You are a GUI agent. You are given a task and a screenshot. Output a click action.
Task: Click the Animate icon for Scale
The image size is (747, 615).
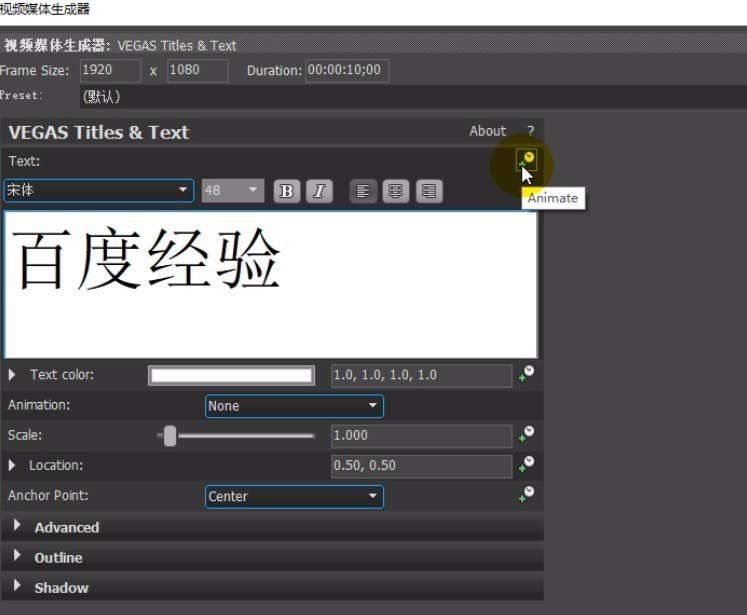click(x=526, y=434)
